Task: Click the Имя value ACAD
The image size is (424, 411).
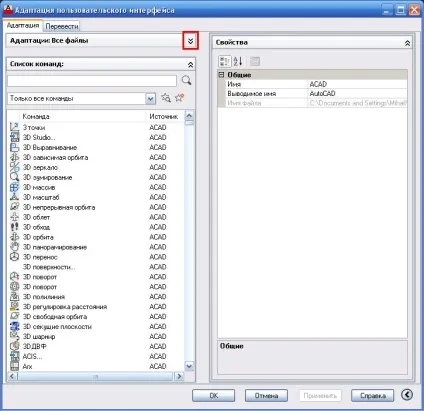Action: coord(358,84)
